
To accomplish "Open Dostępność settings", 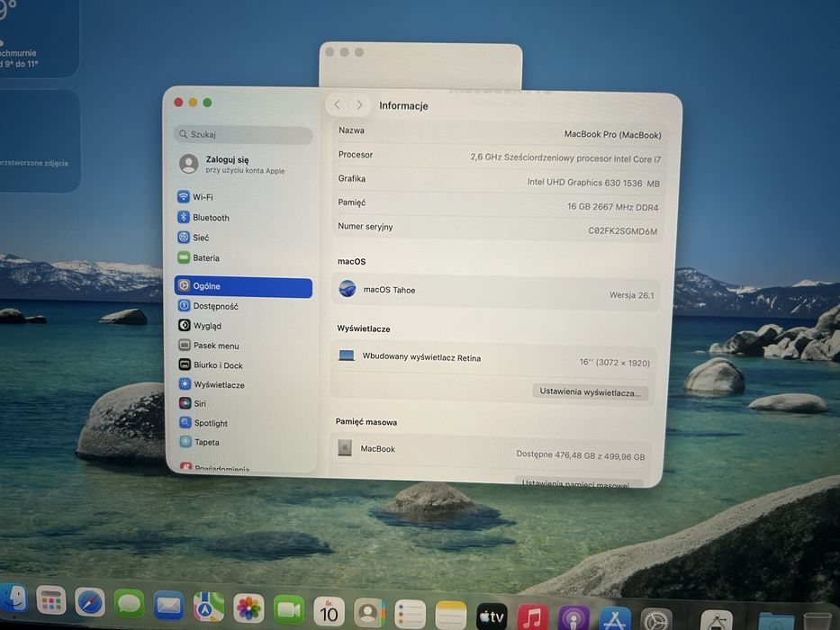I will tap(208, 306).
